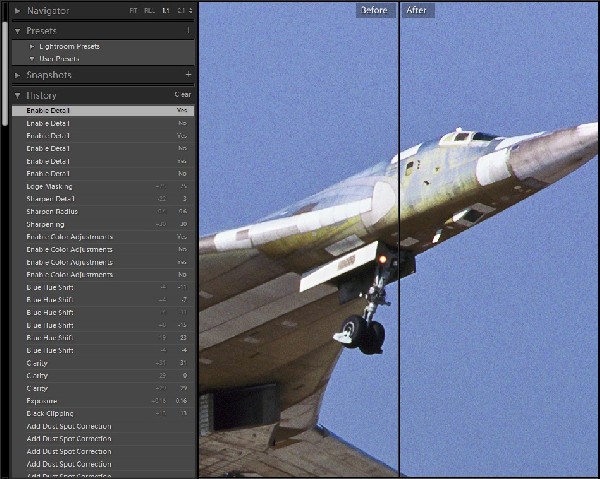
Task: Create a new preset with Presets plus icon
Action: (188, 30)
